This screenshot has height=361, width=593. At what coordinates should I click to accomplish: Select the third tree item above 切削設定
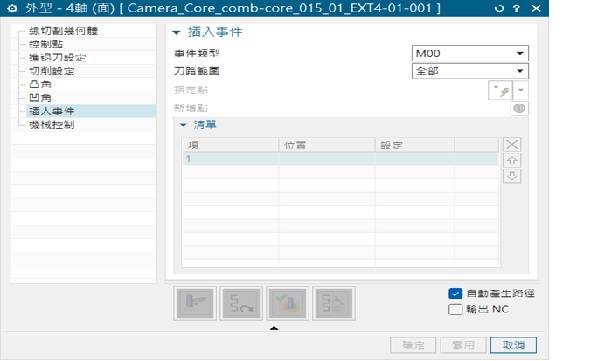(x=63, y=31)
